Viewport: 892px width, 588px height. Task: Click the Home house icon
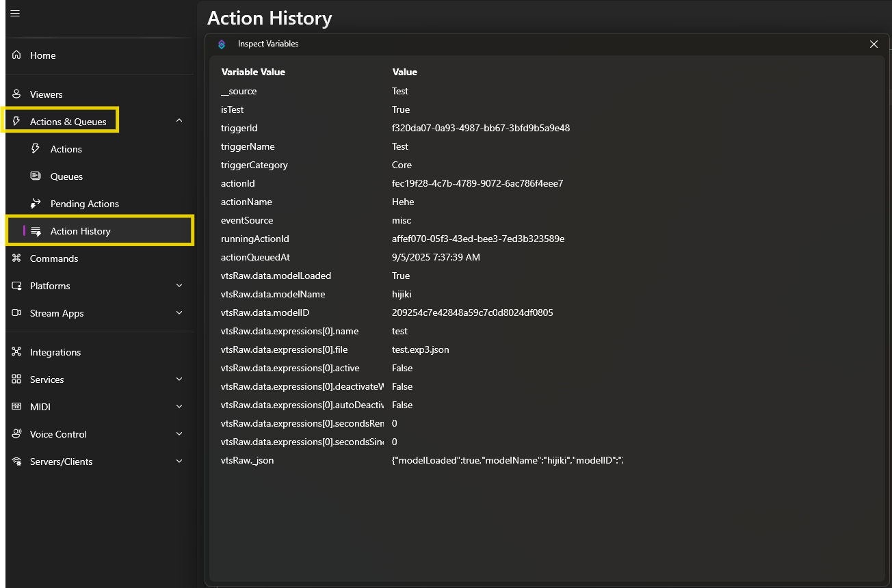coord(16,55)
